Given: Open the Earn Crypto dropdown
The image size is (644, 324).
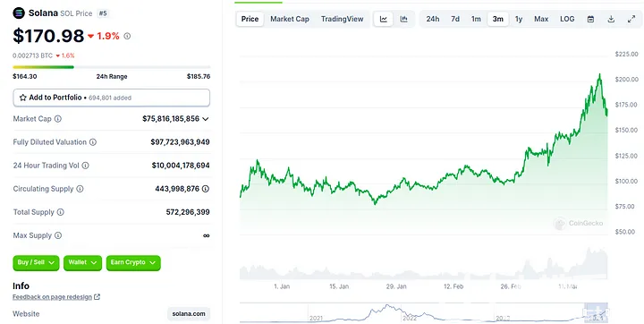Looking at the screenshot, I should coord(133,263).
